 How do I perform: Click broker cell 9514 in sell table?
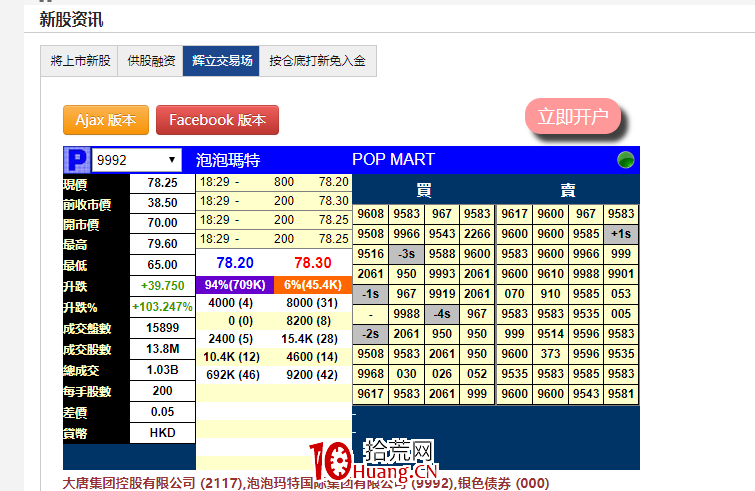(550, 334)
